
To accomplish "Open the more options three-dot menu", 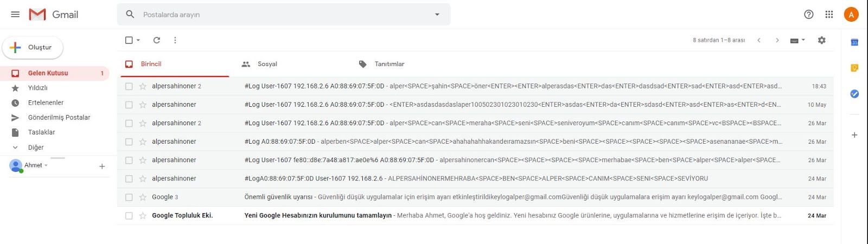I will (x=175, y=40).
